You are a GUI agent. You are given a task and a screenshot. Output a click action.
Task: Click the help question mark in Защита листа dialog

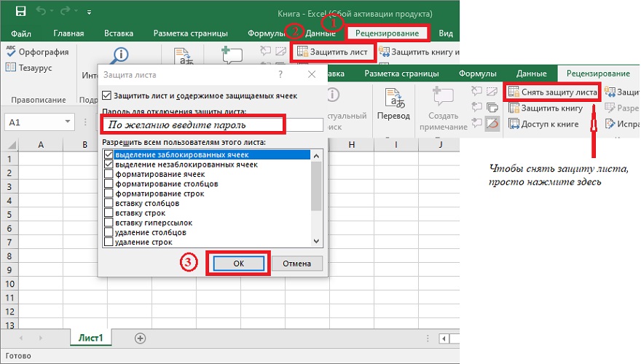point(280,74)
